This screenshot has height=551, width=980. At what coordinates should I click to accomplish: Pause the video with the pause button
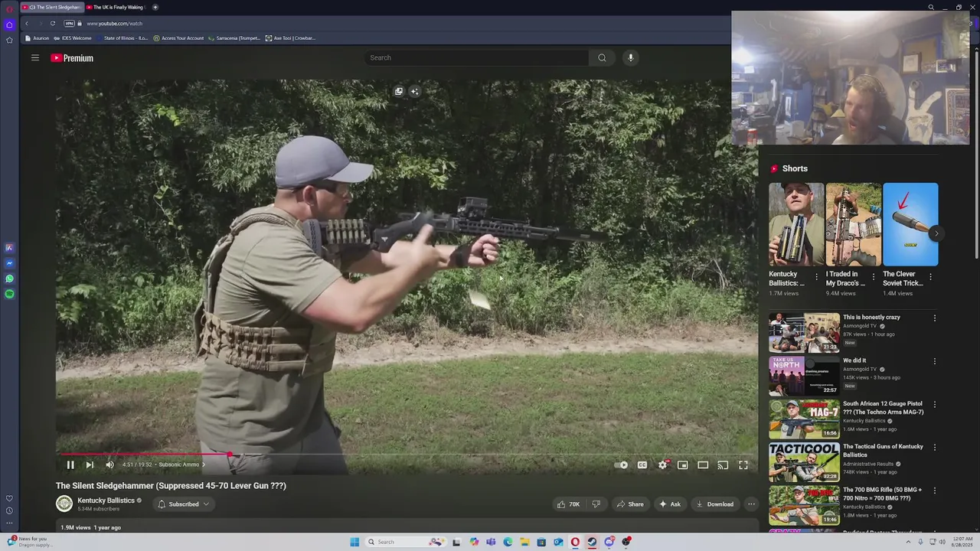(x=70, y=465)
